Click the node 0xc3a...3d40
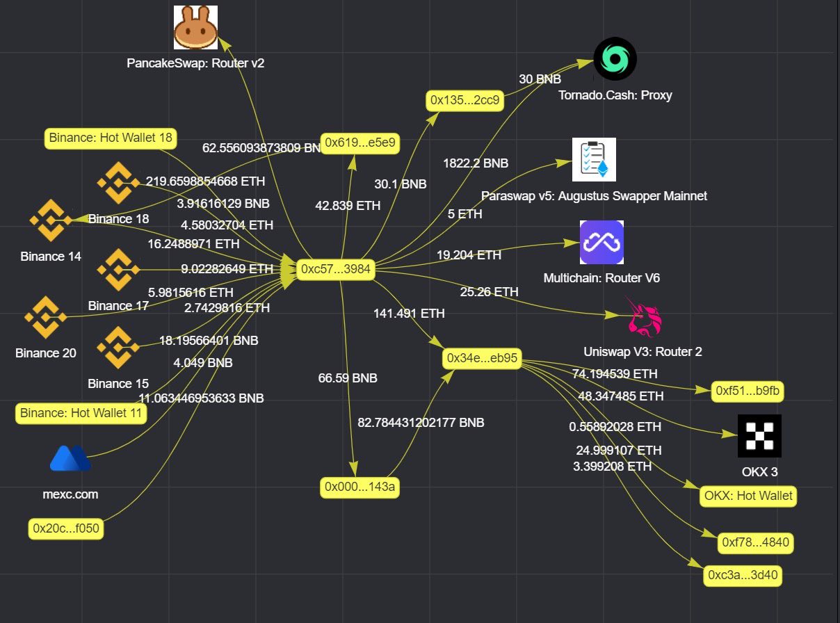 (743, 576)
